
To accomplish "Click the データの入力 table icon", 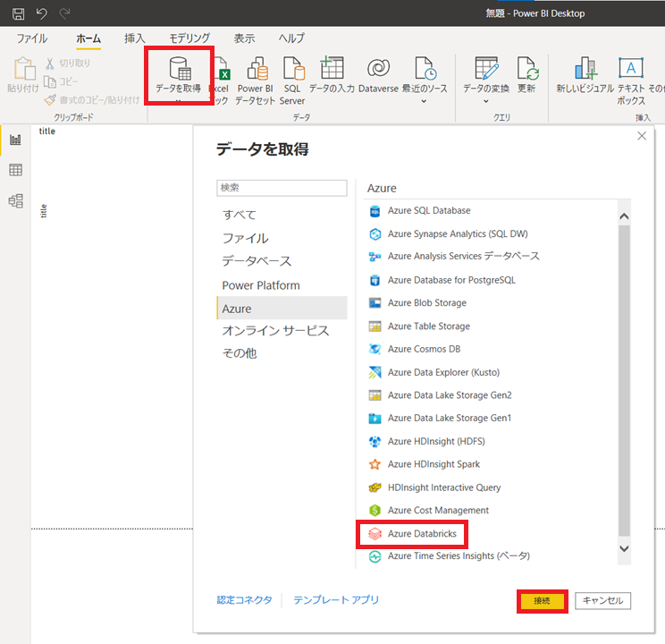I will coord(332,68).
